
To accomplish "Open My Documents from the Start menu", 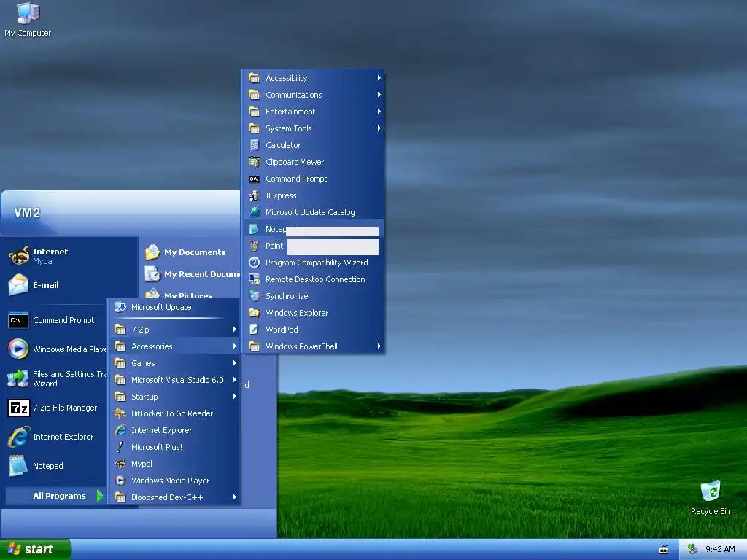I will click(190, 252).
